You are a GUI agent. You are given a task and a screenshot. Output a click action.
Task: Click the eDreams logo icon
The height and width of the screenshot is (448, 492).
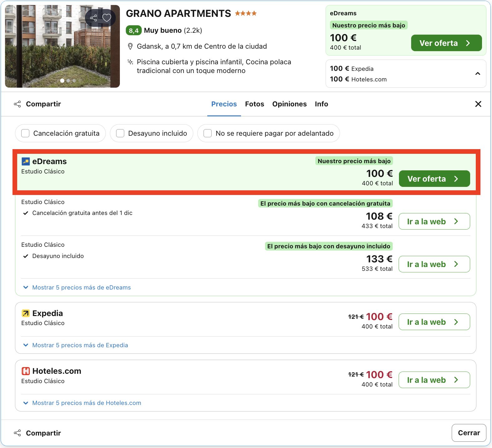[26, 161]
